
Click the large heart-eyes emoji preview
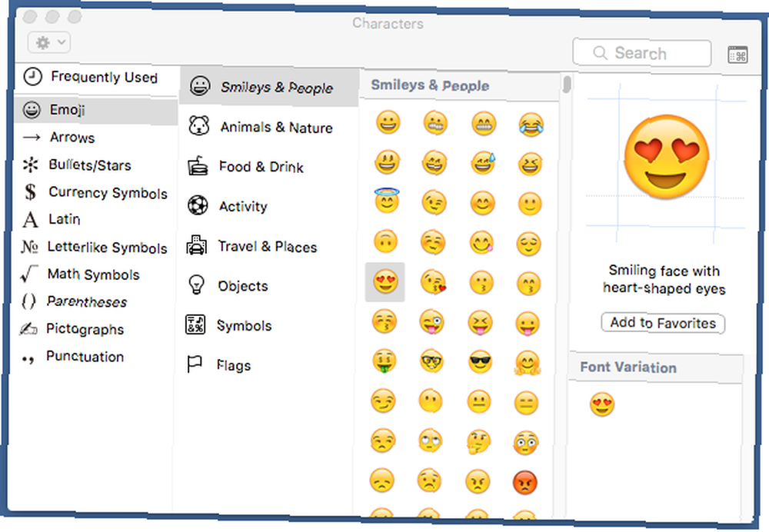666,157
